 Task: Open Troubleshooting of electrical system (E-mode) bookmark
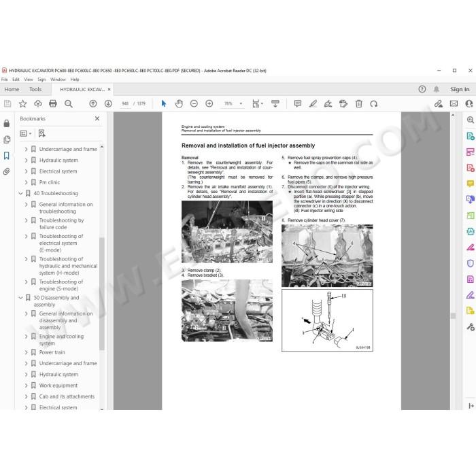point(61,243)
